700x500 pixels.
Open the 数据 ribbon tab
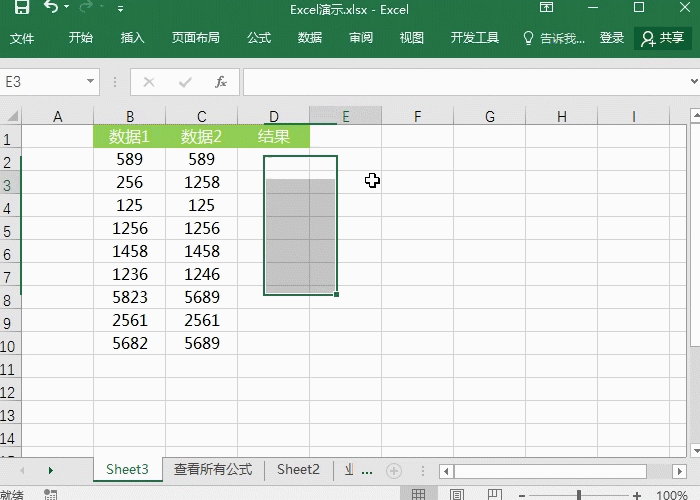point(310,38)
